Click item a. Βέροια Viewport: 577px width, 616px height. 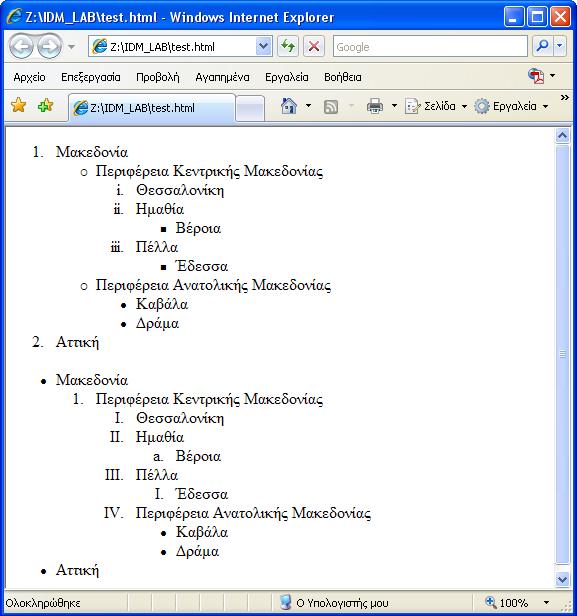(198, 456)
